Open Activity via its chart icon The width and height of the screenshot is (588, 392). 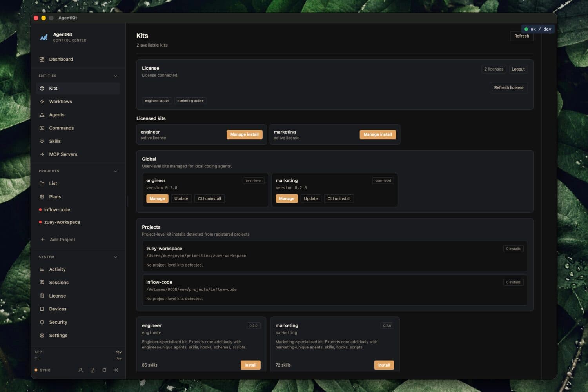42,269
